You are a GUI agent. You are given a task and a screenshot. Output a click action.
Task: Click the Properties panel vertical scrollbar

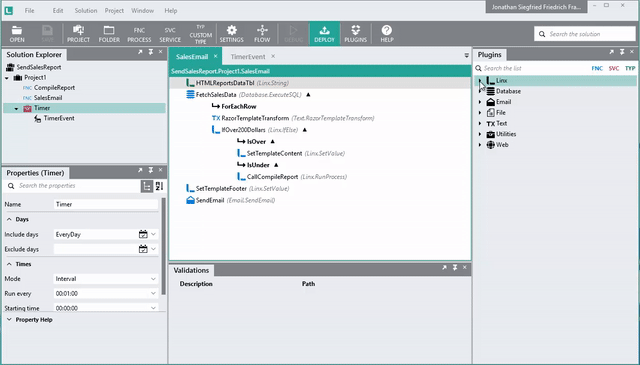point(164,246)
